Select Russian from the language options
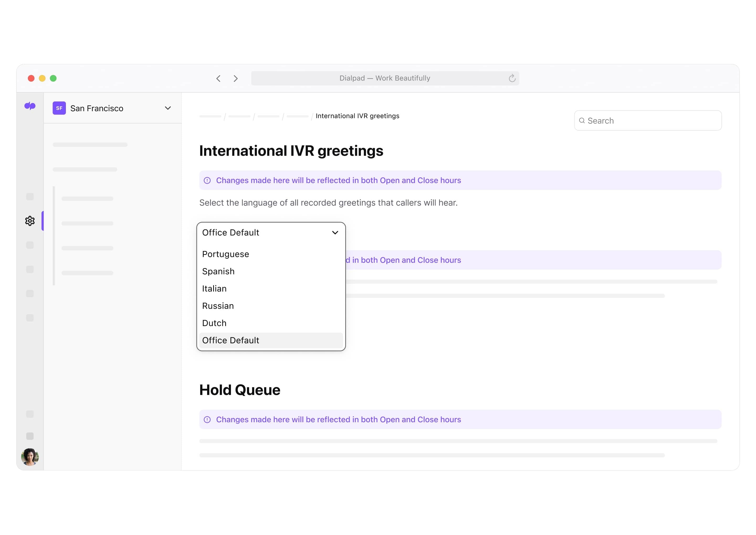Viewport: 756px width, 535px height. (x=218, y=306)
